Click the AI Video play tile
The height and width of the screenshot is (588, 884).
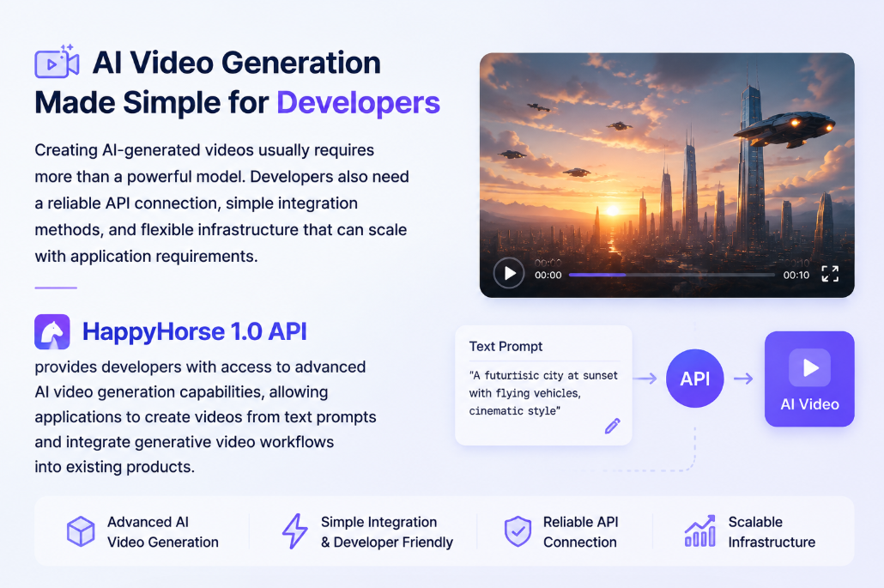pos(809,379)
